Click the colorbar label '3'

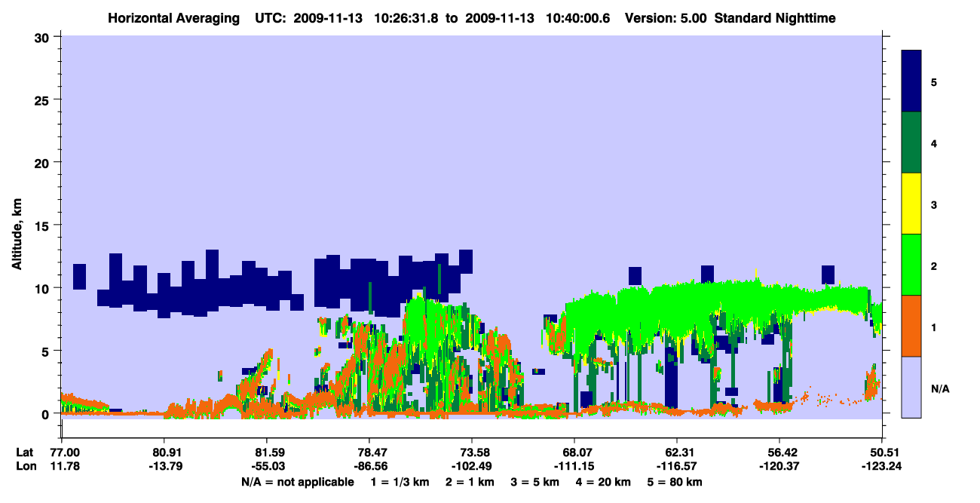coord(933,204)
